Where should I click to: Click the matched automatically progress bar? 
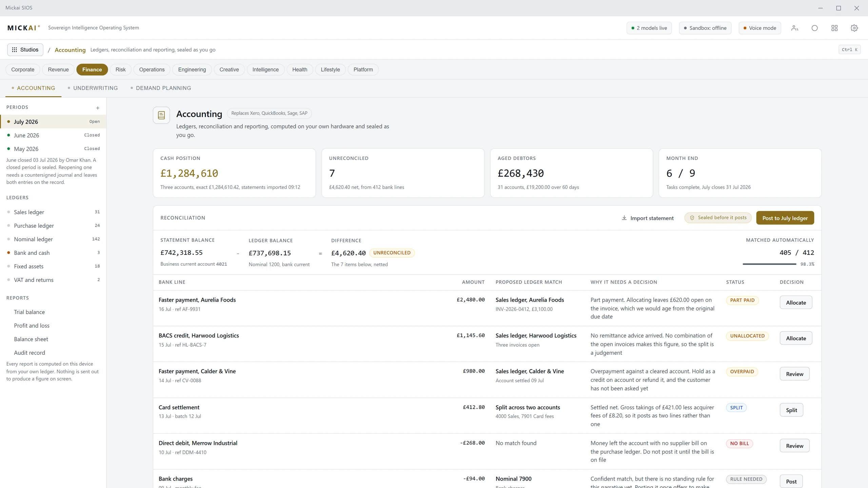769,264
